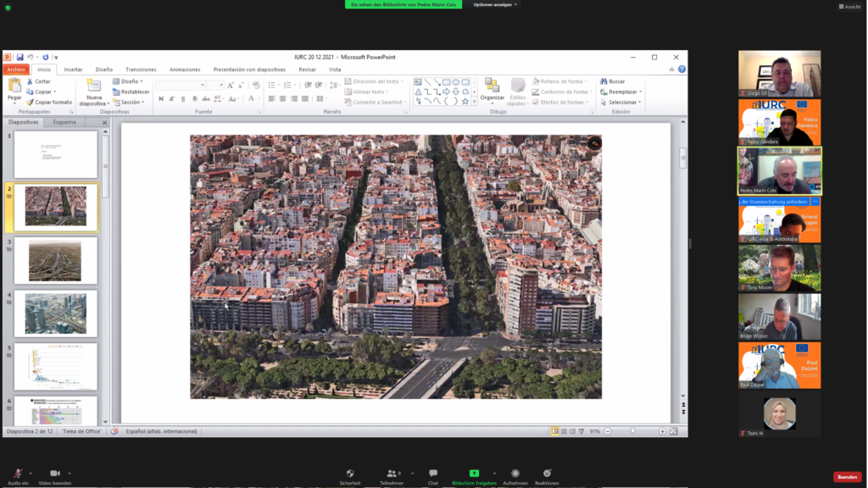868x488 pixels.
Task: Expand the Sección dropdown
Action: coord(130,102)
